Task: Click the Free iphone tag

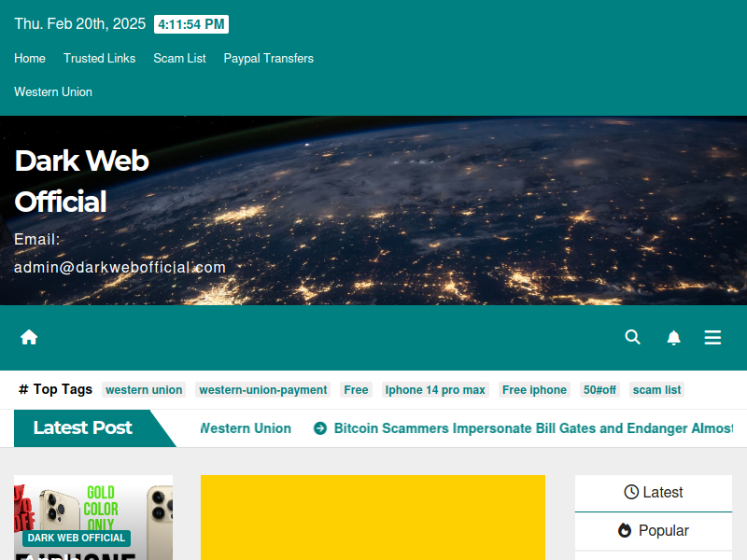Action: (534, 390)
